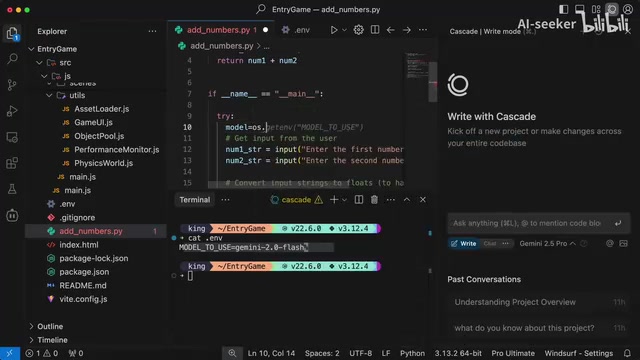Viewport: 640px width, 360px height.
Task: Select the Terminal tab
Action: coord(195,200)
